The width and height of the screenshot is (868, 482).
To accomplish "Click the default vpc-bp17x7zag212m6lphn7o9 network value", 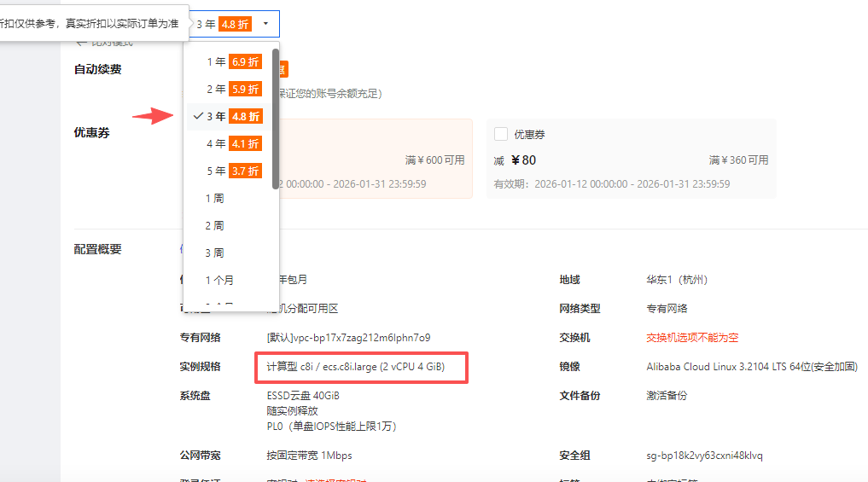I will pyautogui.click(x=348, y=337).
